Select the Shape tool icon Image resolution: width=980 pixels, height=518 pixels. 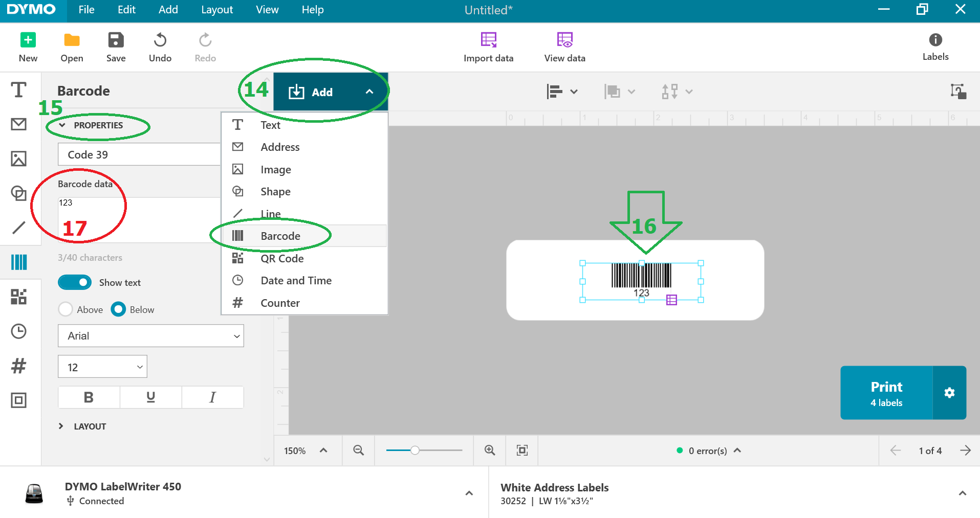tap(18, 194)
